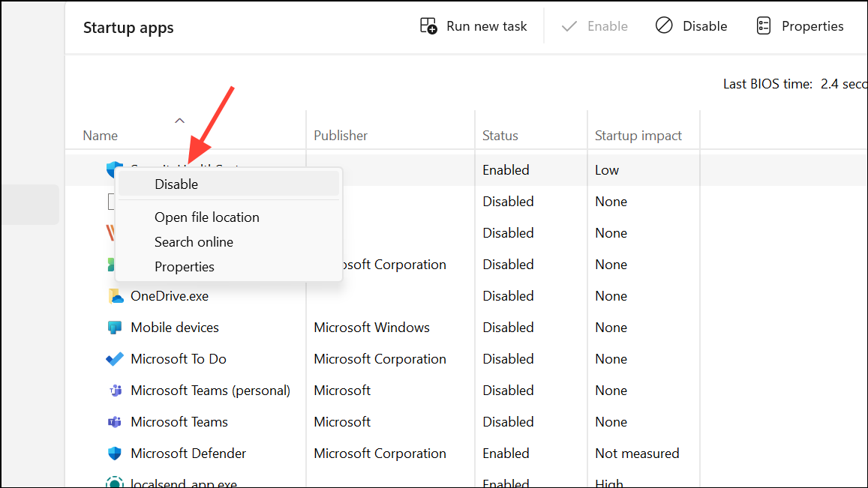The width and height of the screenshot is (868, 488).
Task: Select the OneDrive.exe row name
Action: tap(170, 296)
